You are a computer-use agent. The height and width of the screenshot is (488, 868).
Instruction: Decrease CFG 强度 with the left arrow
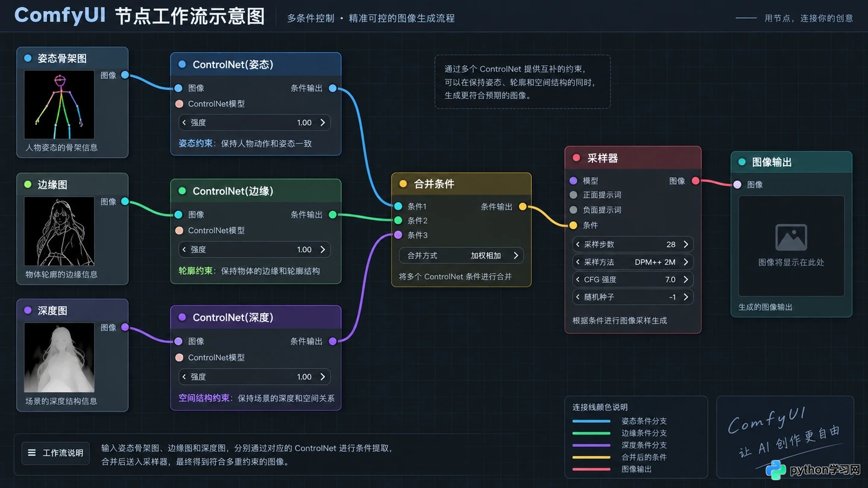pos(578,280)
